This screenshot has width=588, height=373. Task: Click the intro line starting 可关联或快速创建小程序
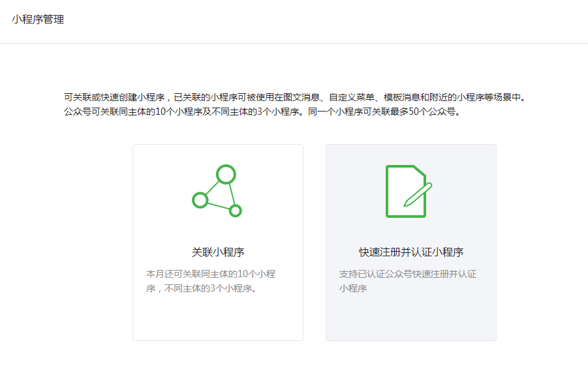point(294,98)
